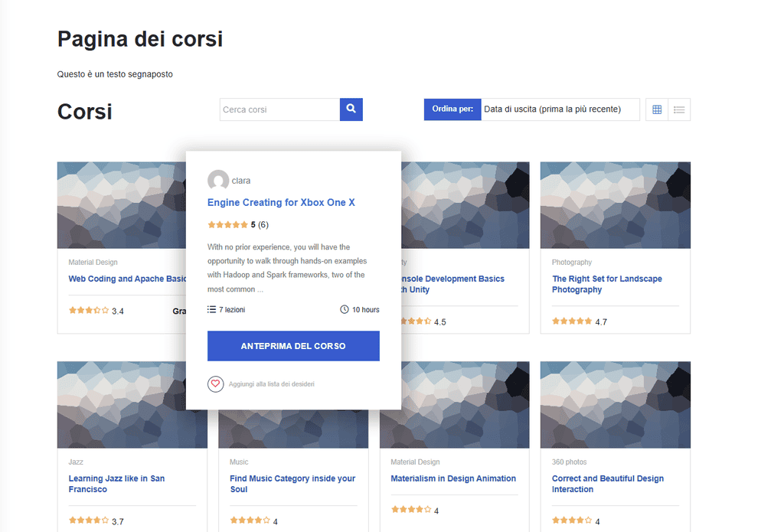Switch to list view layout
Screen dimensions: 784x532
pyautogui.click(x=679, y=109)
